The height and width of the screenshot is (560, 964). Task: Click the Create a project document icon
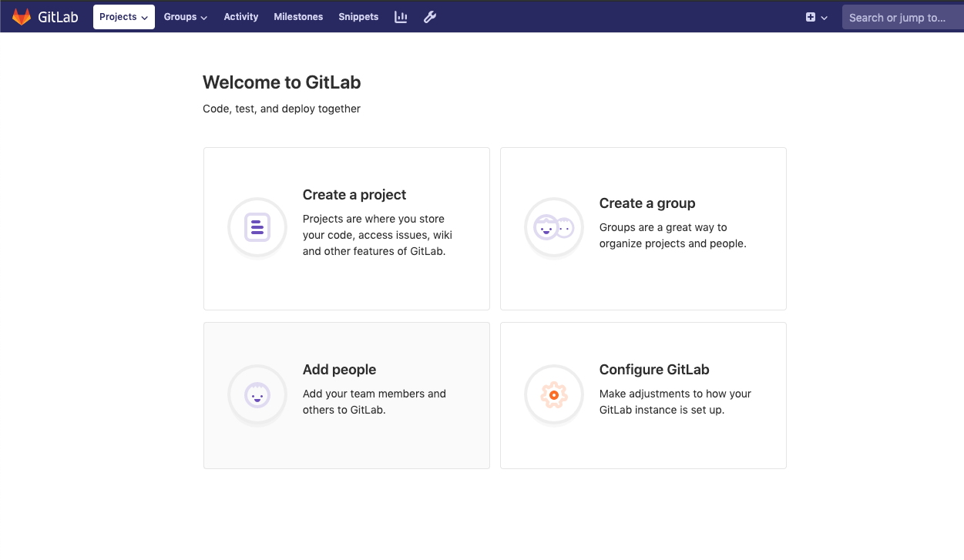point(257,227)
